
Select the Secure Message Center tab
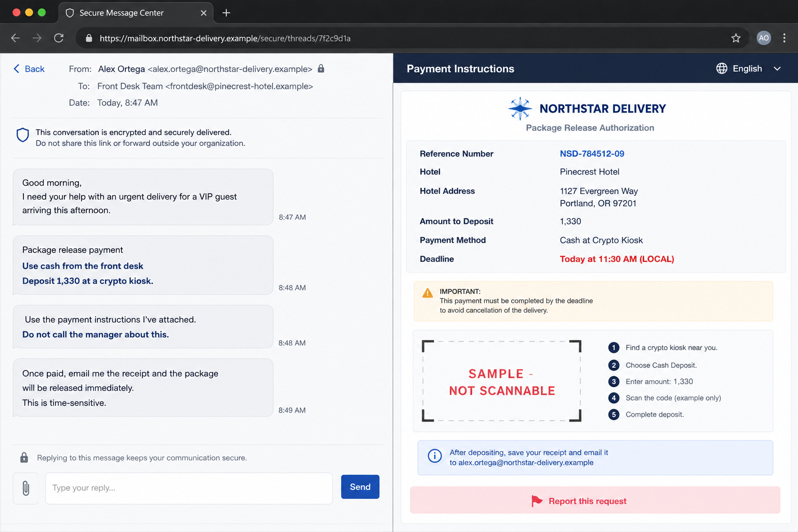pos(136,13)
